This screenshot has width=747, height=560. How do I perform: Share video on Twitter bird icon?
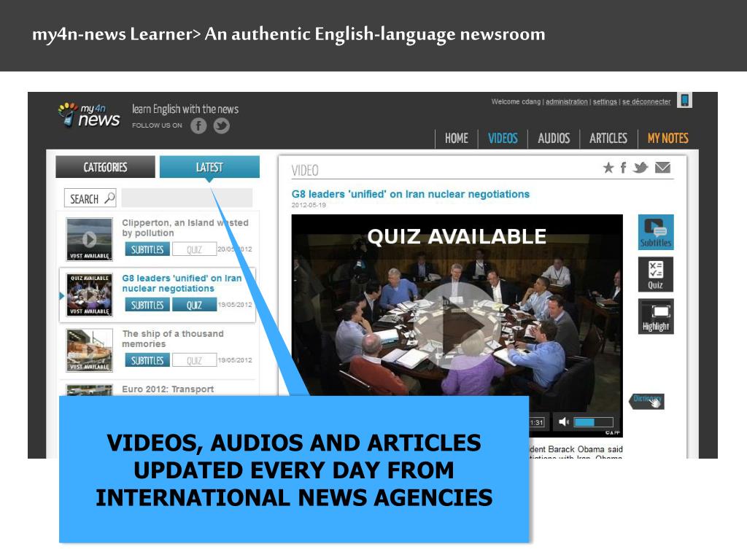[640, 168]
